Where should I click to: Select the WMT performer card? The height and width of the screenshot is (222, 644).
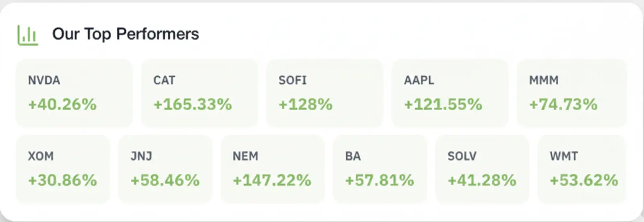pyautogui.click(x=581, y=169)
